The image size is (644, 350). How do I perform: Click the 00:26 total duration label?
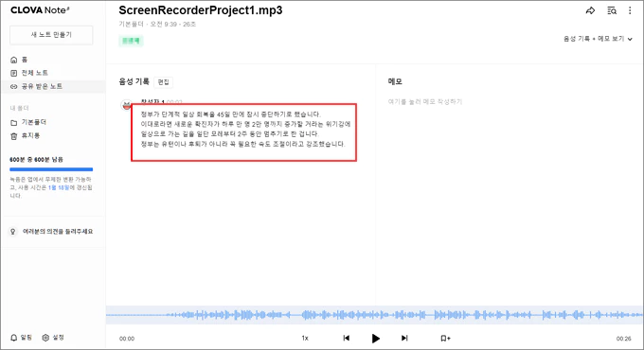pos(623,339)
